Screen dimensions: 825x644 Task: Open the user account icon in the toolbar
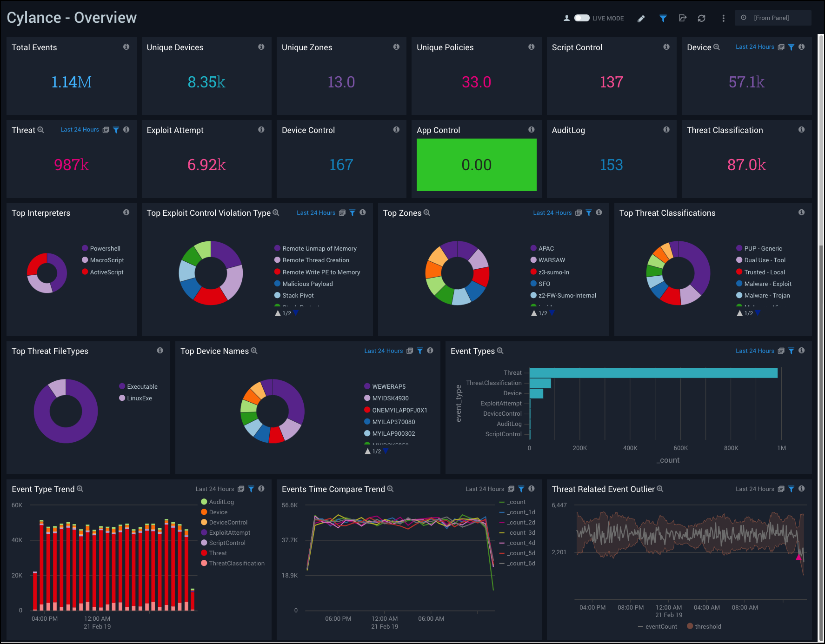(x=566, y=18)
